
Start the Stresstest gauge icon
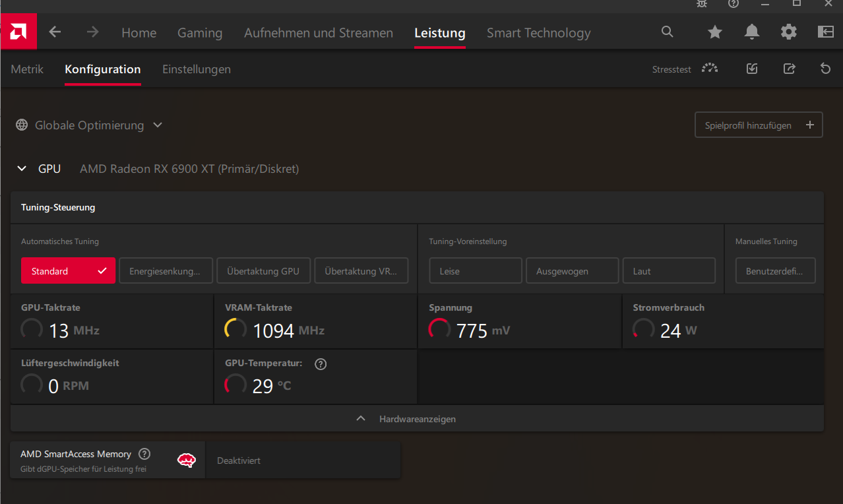710,69
